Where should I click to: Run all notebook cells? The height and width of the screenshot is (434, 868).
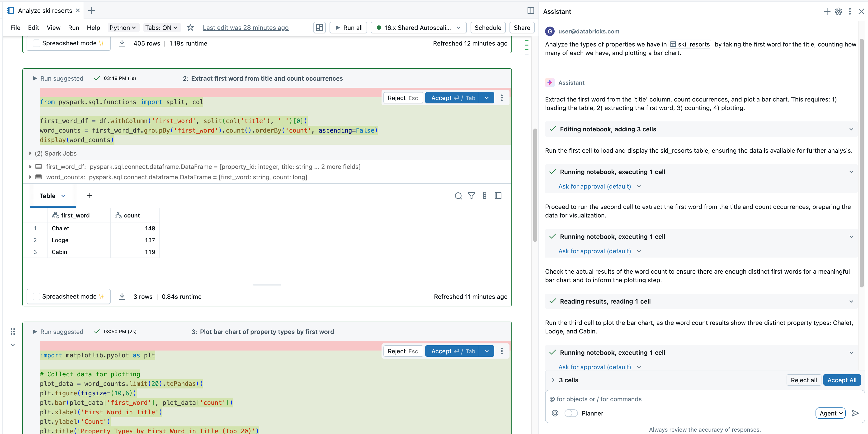pyautogui.click(x=348, y=28)
